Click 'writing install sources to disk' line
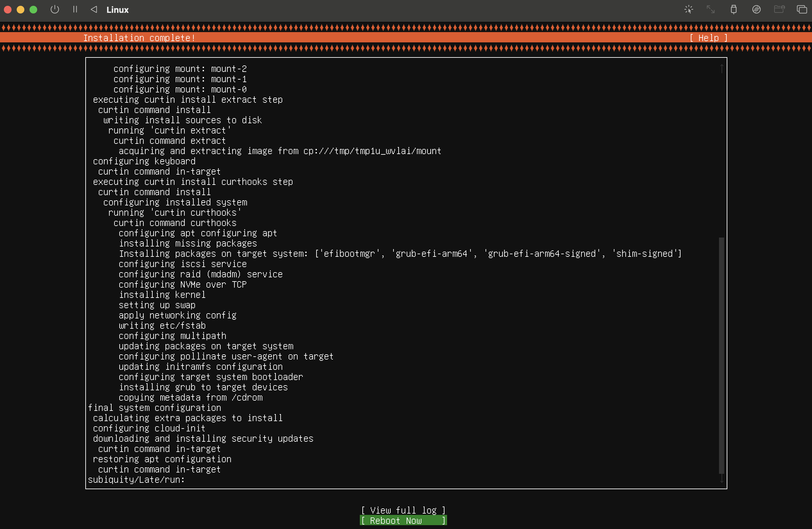 coord(182,120)
